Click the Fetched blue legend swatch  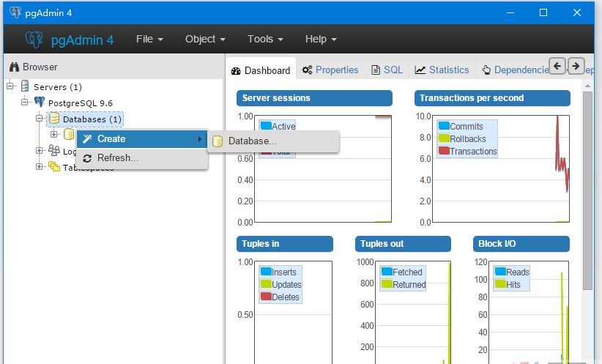387,272
